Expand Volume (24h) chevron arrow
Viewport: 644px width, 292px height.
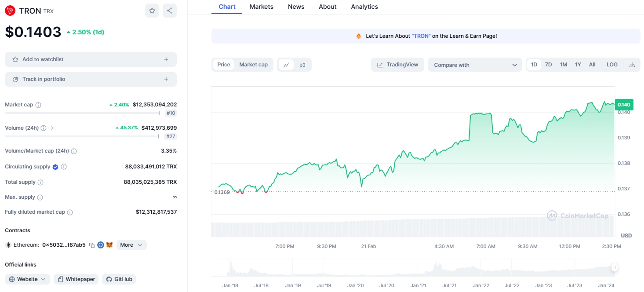[x=52, y=128]
